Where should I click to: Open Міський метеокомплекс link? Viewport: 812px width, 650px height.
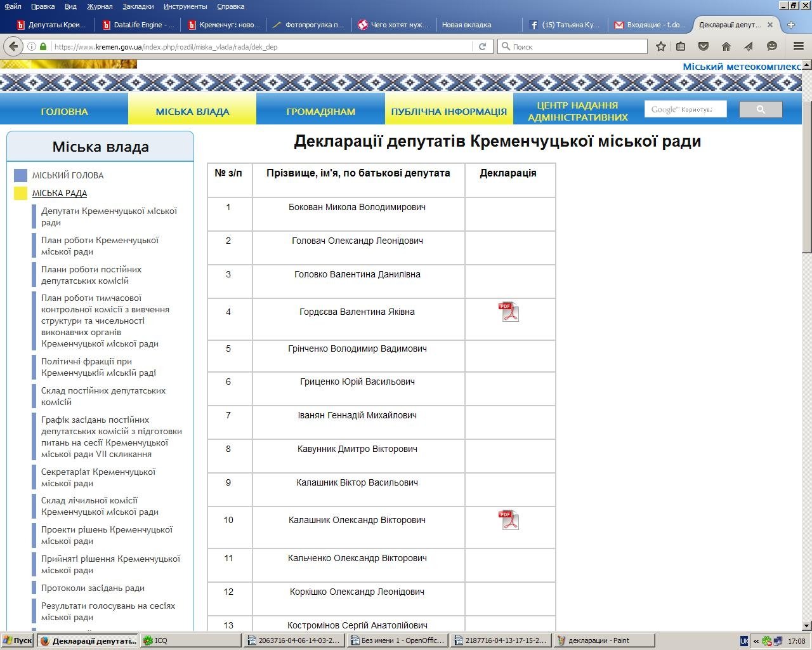[742, 66]
